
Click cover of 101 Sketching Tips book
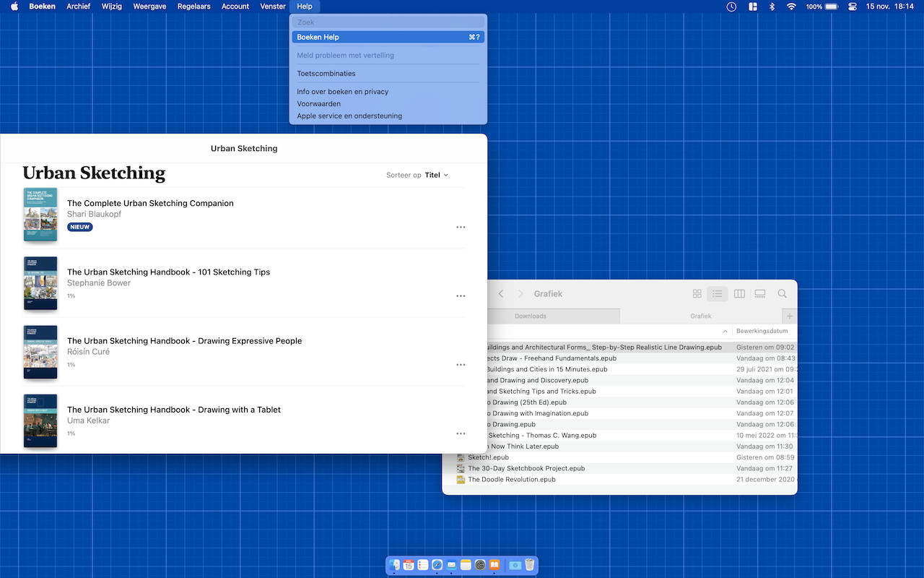[x=40, y=283]
